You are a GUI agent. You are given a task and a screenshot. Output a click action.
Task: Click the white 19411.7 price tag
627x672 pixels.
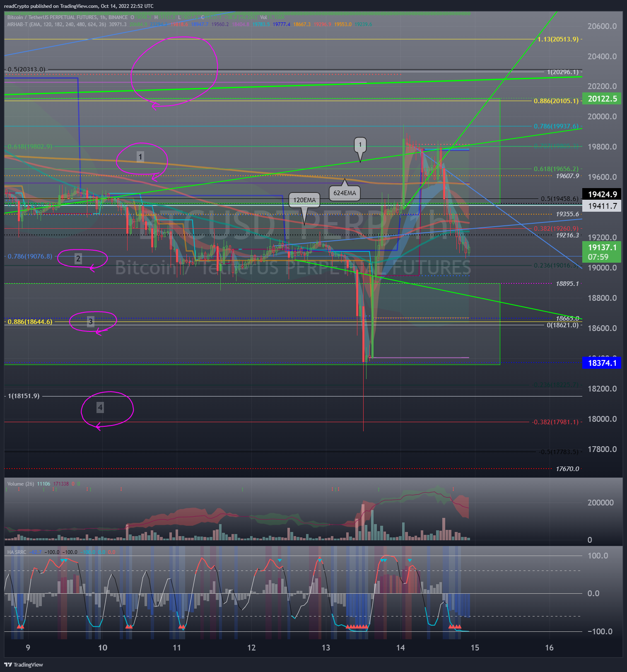click(x=602, y=206)
